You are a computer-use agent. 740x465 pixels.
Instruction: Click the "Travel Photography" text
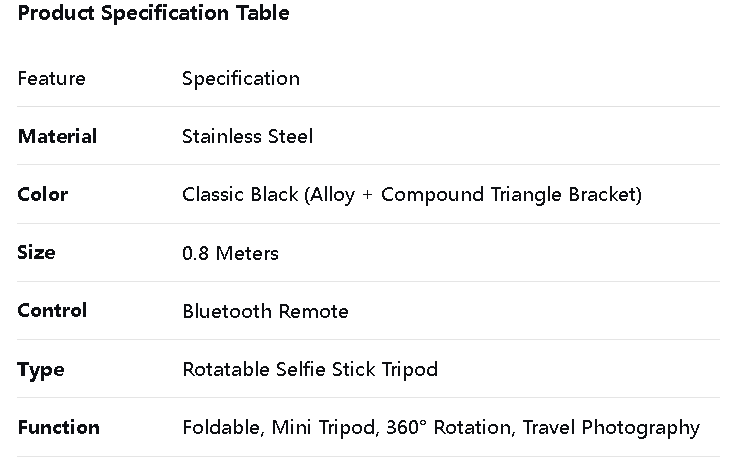tap(611, 427)
